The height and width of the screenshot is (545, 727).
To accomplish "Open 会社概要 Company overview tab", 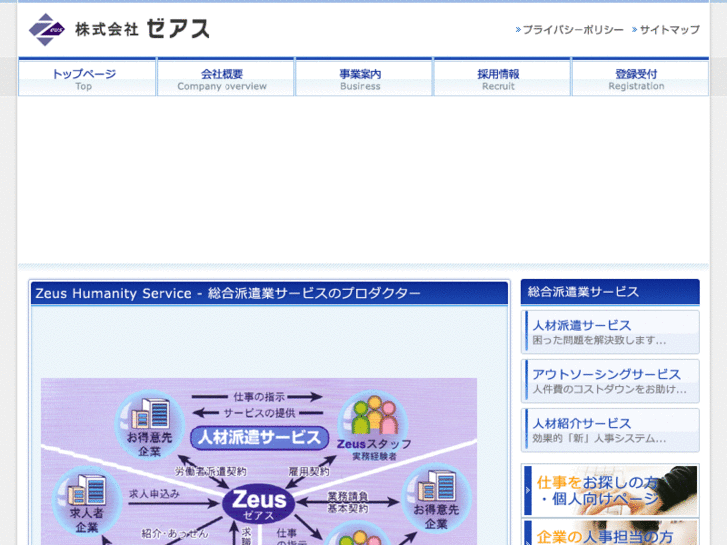I will tap(225, 77).
